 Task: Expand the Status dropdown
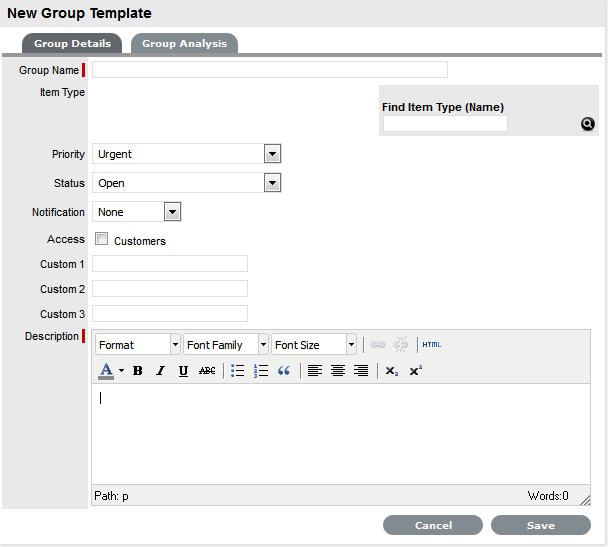point(272,183)
